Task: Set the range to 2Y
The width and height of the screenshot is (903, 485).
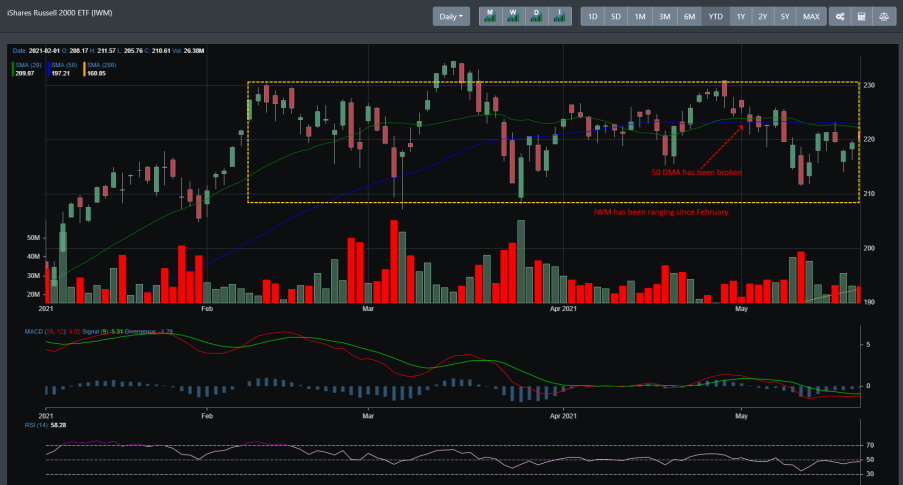Action: point(762,17)
